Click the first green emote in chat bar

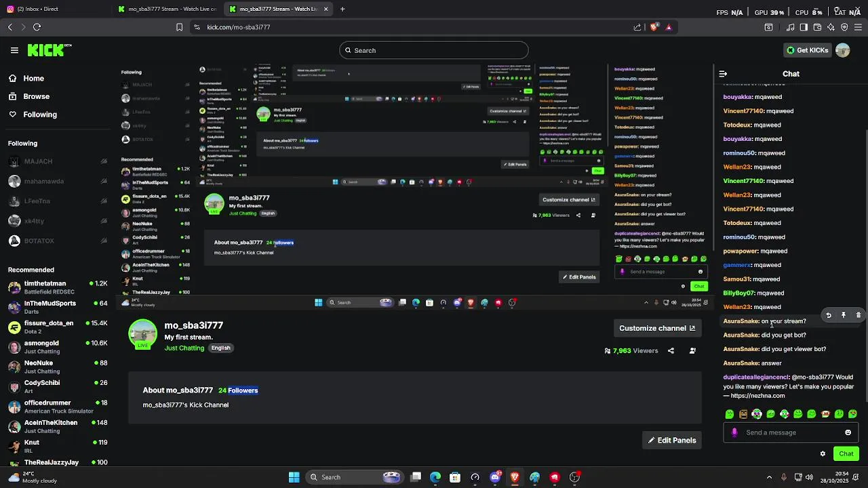(730, 414)
